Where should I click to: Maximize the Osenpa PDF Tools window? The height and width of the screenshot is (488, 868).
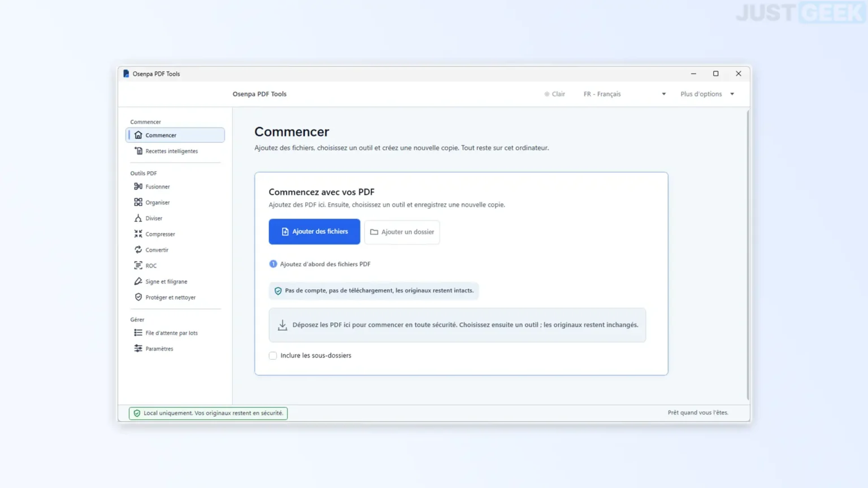[716, 73]
